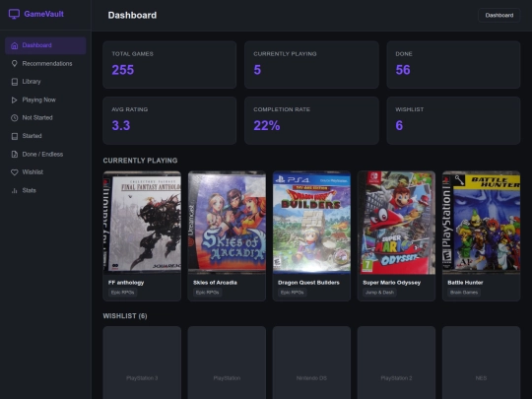
Task: Navigate to Wishlist in sidebar
Action: click(x=45, y=172)
